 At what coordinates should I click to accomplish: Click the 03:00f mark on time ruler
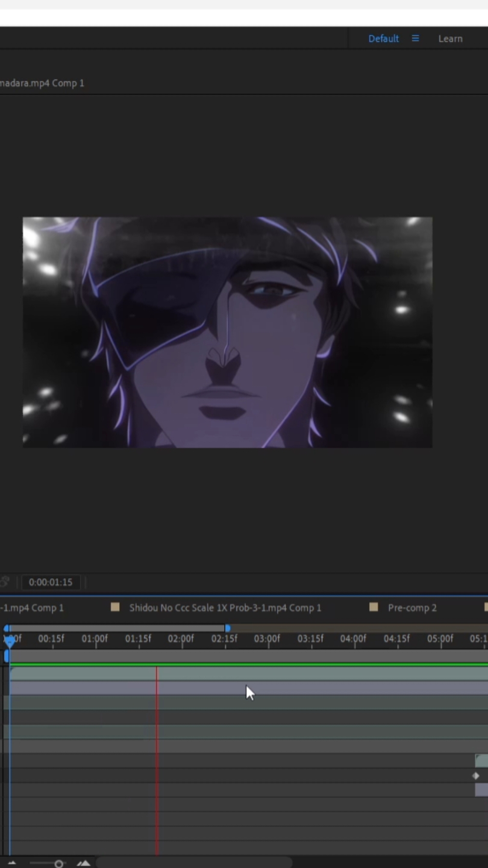tap(267, 639)
